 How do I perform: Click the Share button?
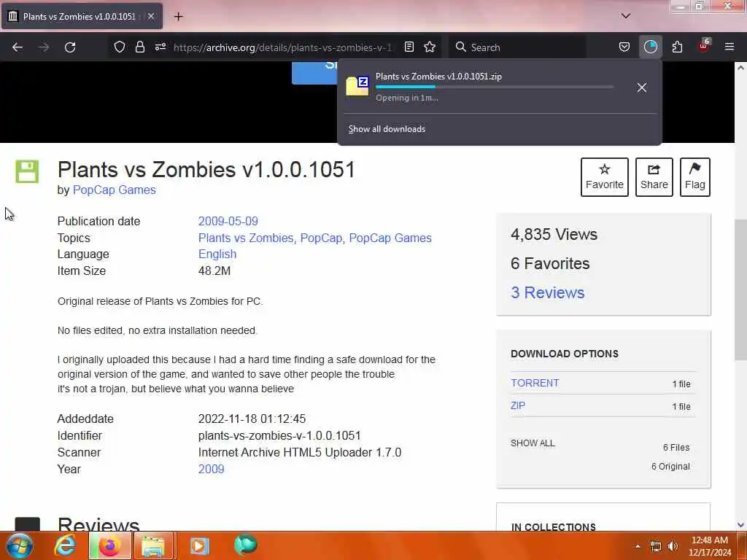tap(654, 176)
